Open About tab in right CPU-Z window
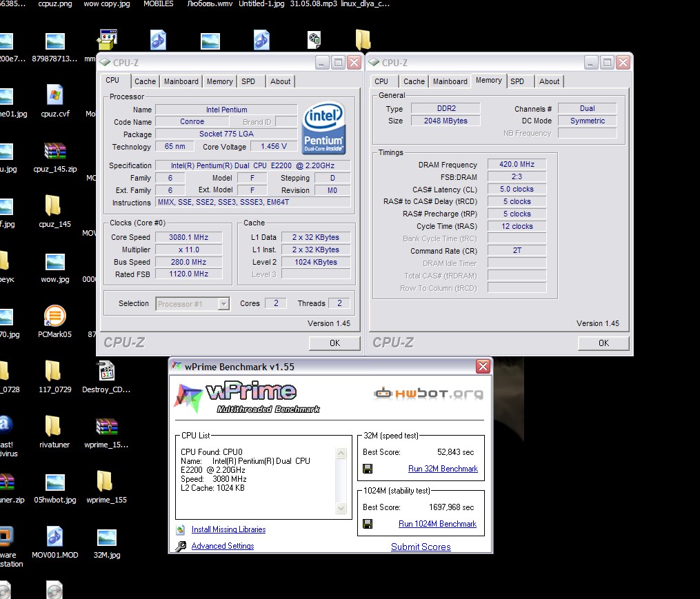700x599 pixels. pos(549,81)
